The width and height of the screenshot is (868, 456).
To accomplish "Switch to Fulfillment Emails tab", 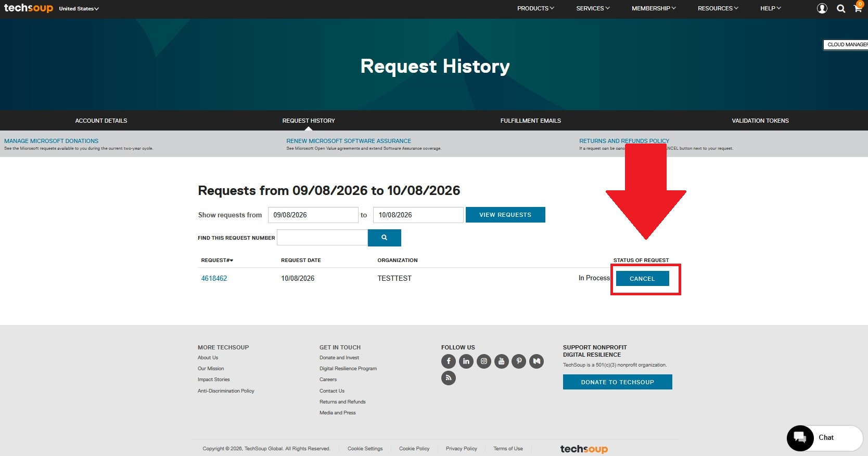I will pyautogui.click(x=531, y=121).
